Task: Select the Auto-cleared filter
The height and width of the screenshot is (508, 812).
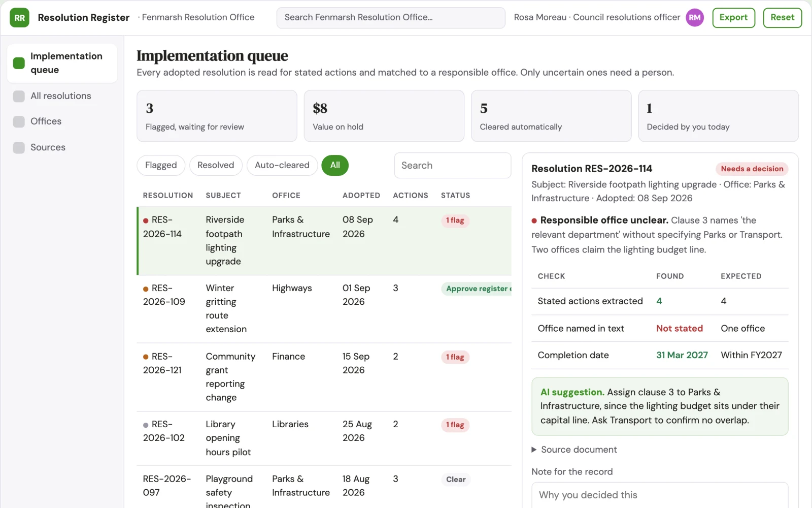Action: (x=282, y=165)
